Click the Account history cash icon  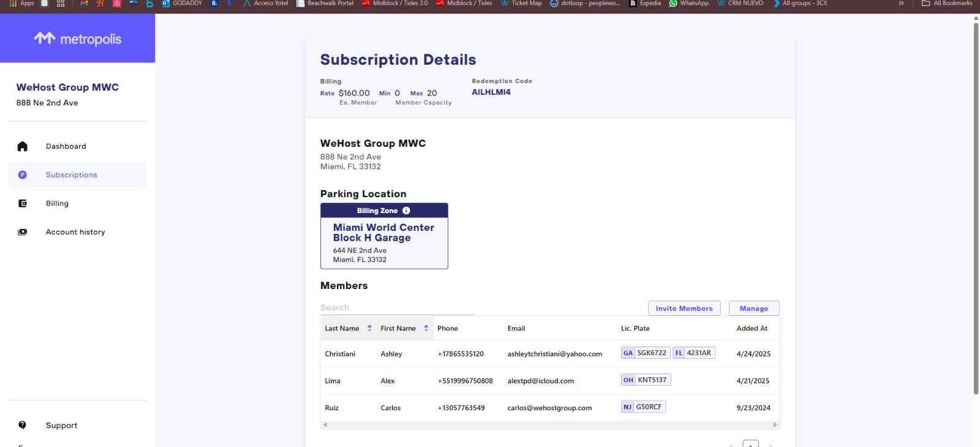(23, 232)
